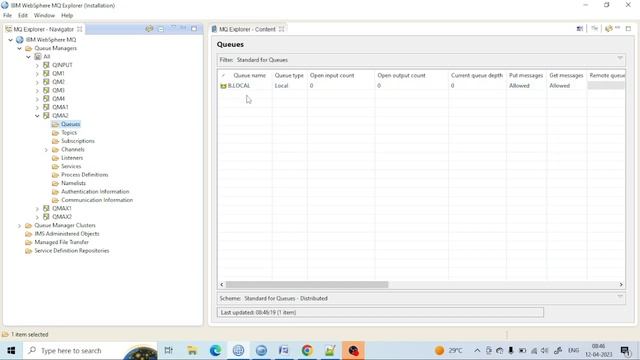The width and height of the screenshot is (640, 360).
Task: Select Communication Information folder
Action: pyautogui.click(x=97, y=200)
